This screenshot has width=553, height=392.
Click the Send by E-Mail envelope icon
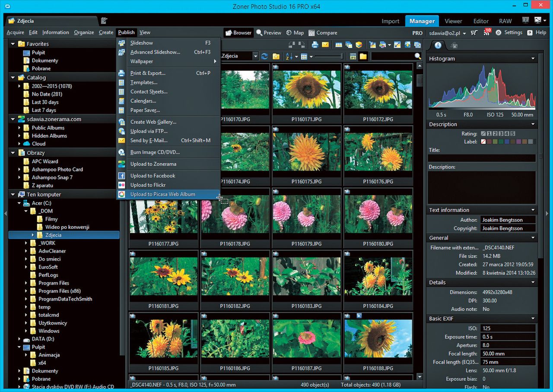click(x=122, y=140)
